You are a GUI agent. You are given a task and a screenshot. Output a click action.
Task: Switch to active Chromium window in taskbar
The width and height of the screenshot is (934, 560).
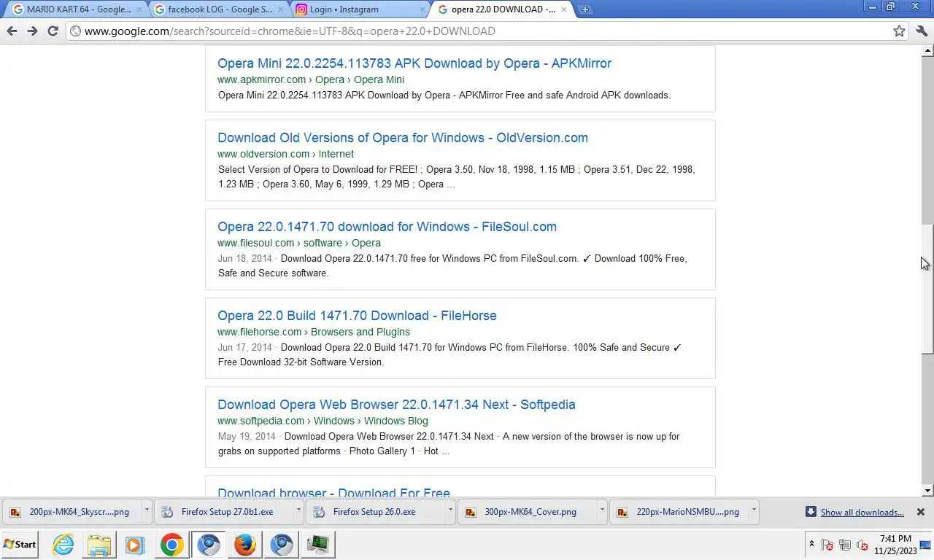(x=209, y=545)
